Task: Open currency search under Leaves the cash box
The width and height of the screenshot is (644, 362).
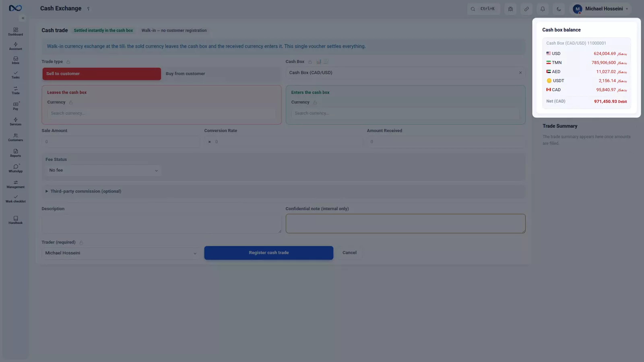Action: (x=161, y=113)
